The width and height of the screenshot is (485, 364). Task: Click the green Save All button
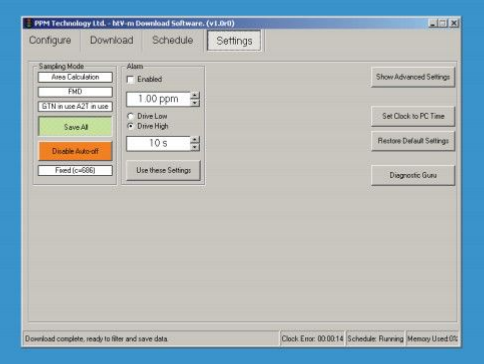click(x=75, y=127)
